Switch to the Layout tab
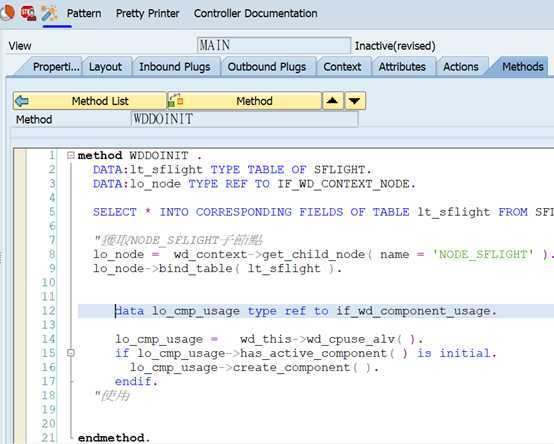This screenshot has width=554, height=444. point(105,67)
